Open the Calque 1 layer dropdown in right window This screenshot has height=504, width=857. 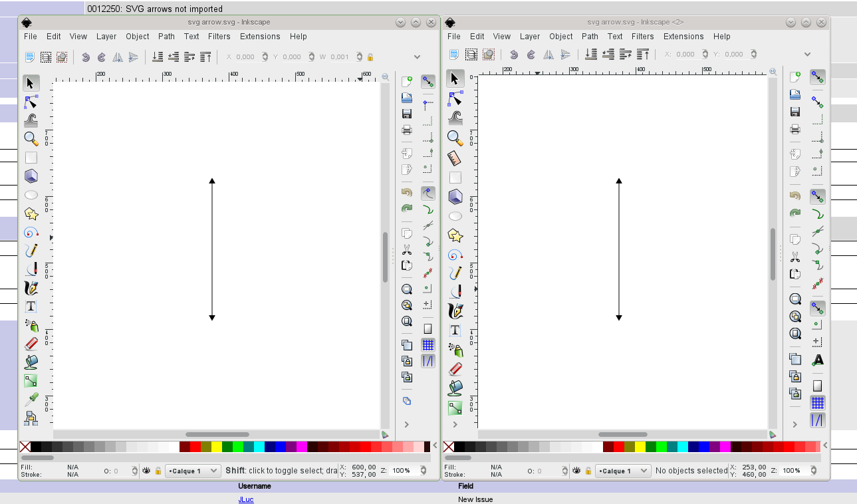point(622,471)
